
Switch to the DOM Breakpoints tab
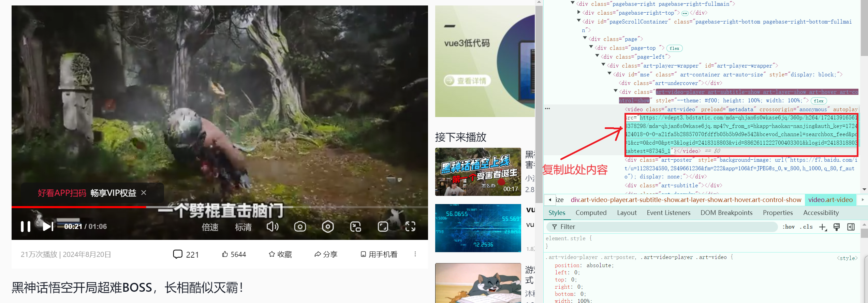tap(726, 213)
